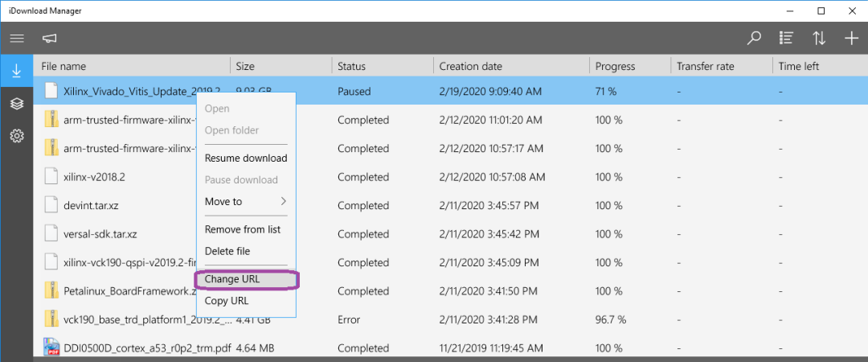Select Change URL menu entry
Screen dimensions: 868x362
click(246, 279)
